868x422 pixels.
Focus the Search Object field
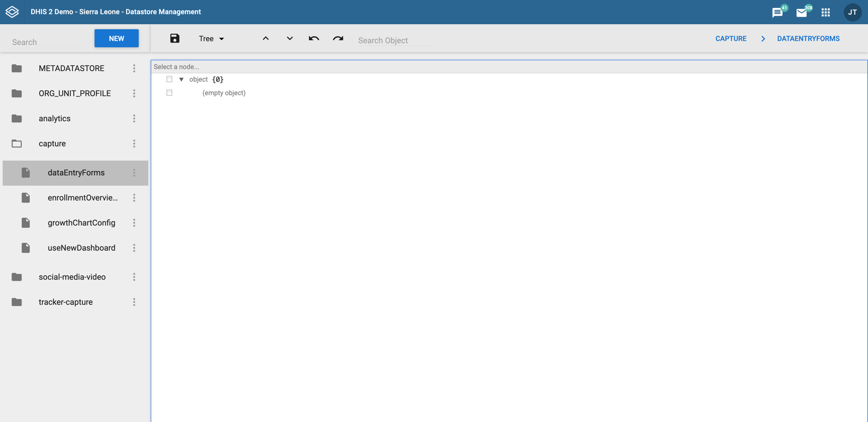pos(395,40)
